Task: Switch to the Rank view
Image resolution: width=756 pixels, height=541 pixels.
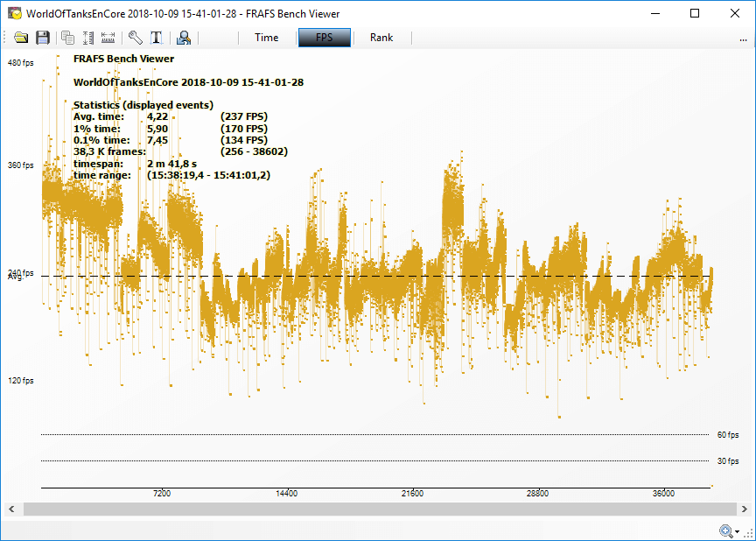Action: 381,38
